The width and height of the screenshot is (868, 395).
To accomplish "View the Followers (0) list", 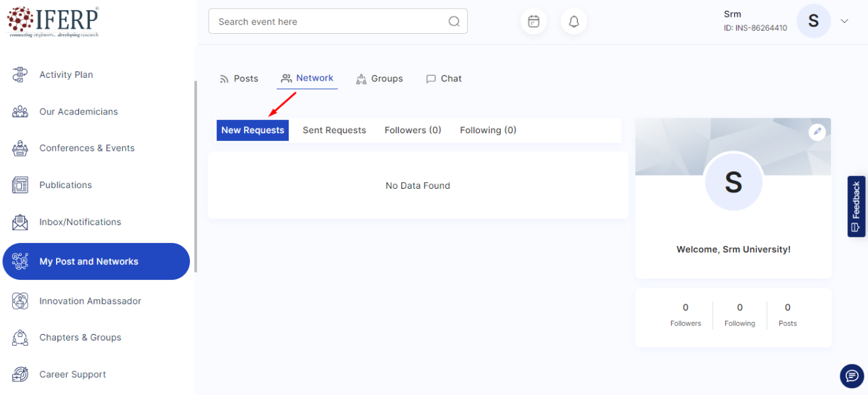I will (413, 130).
